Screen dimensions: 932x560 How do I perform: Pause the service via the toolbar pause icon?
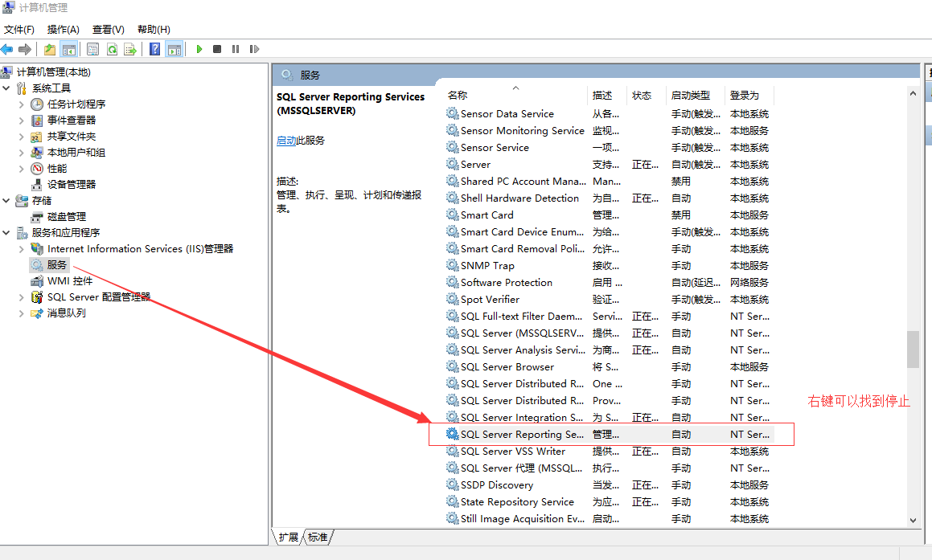click(x=235, y=48)
